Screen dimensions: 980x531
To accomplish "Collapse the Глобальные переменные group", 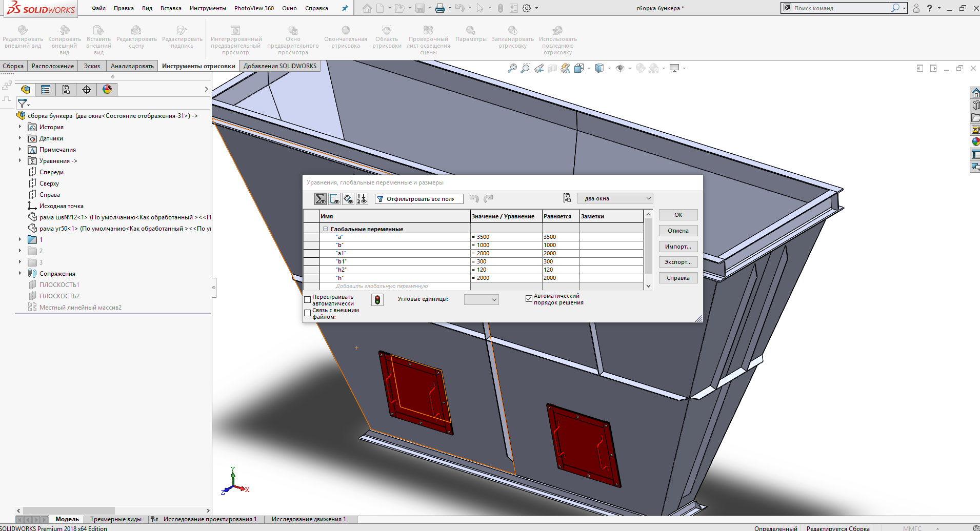I will click(x=325, y=229).
